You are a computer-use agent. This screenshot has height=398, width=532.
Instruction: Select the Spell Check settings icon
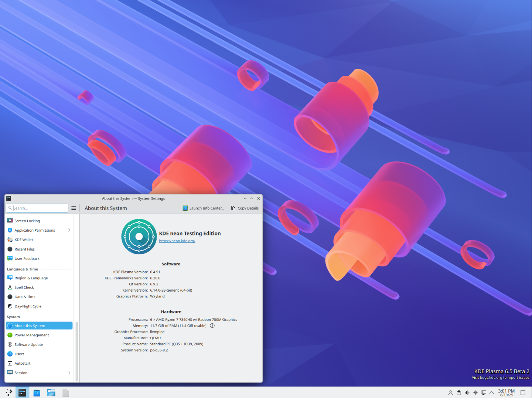point(10,287)
